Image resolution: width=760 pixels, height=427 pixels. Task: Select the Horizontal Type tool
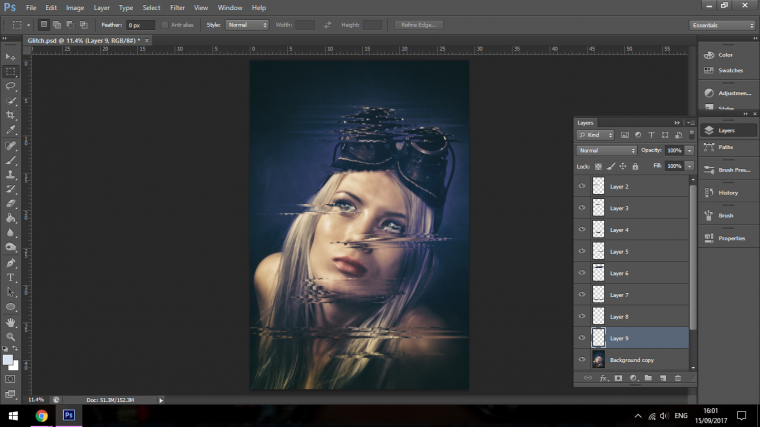point(10,277)
